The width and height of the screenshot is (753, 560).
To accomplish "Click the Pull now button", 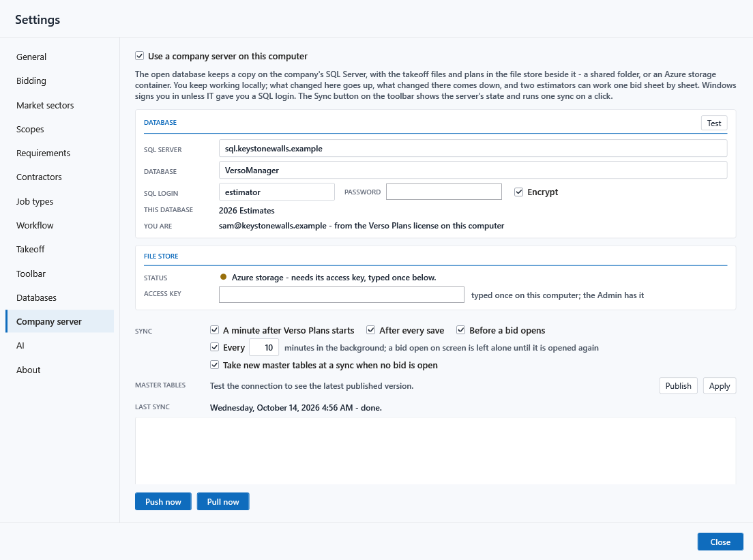I will [223, 501].
